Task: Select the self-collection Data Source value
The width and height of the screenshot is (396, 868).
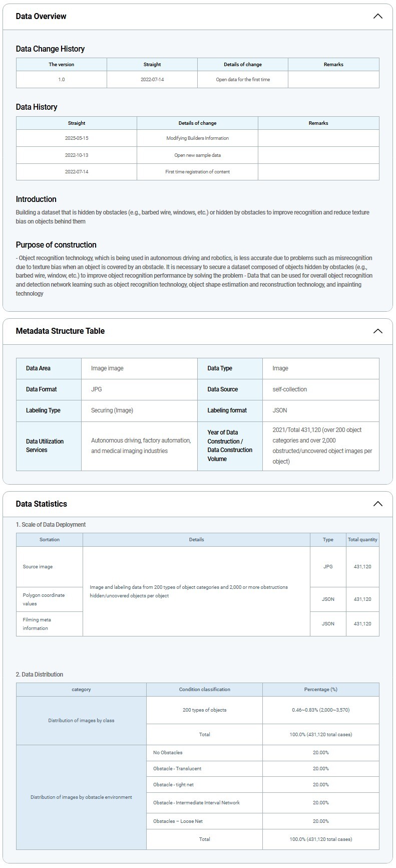Action: pos(289,389)
